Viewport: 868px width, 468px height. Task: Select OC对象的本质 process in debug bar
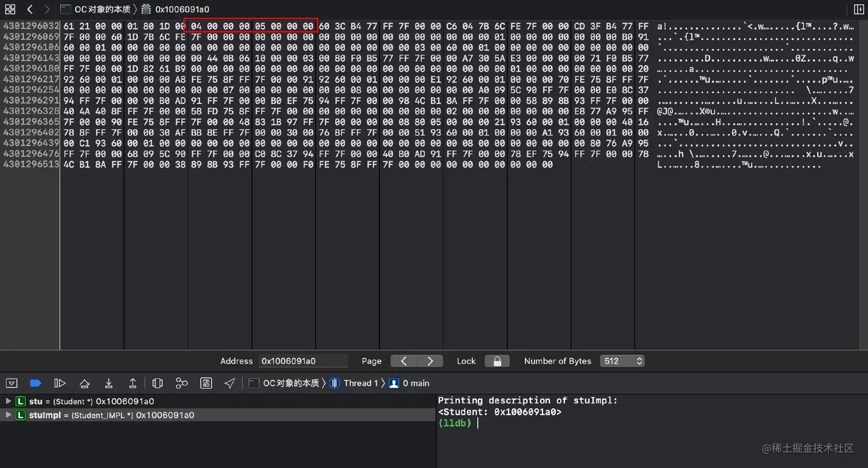[x=285, y=383]
